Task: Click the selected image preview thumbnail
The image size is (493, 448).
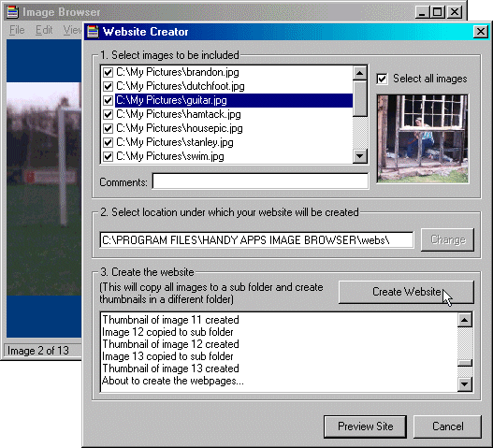Action: [423, 138]
